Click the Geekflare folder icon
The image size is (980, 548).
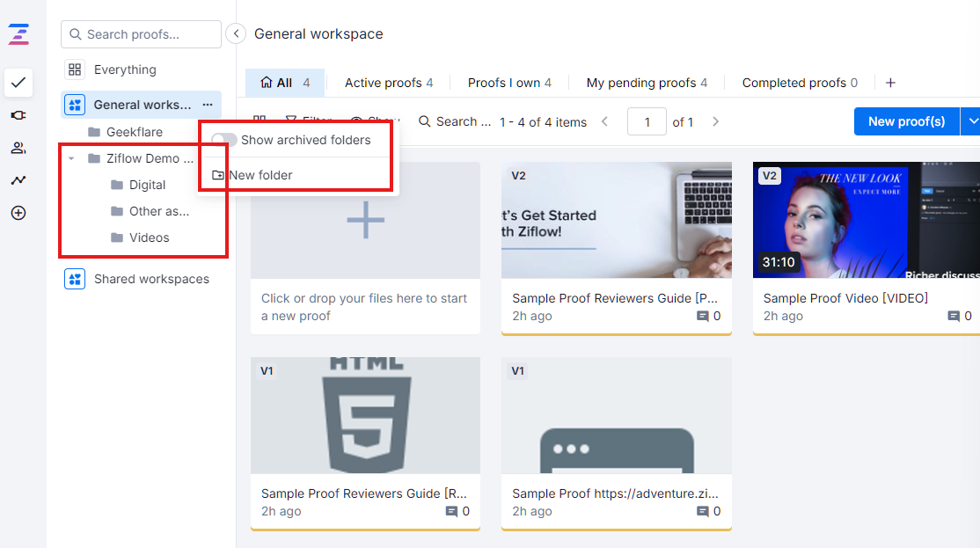(x=94, y=132)
